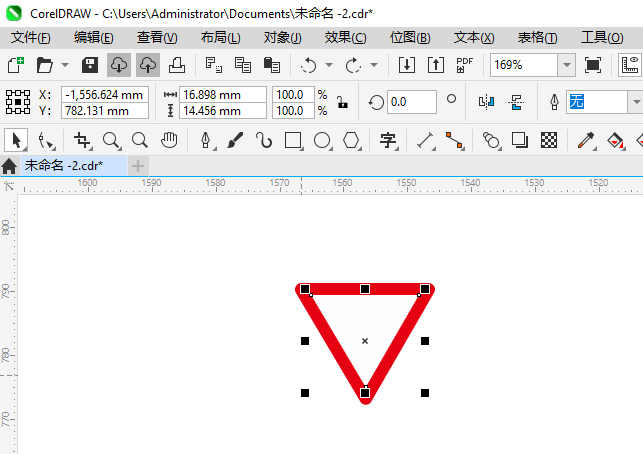
Task: Select the Transparency checkerboard tool
Action: pyautogui.click(x=549, y=140)
